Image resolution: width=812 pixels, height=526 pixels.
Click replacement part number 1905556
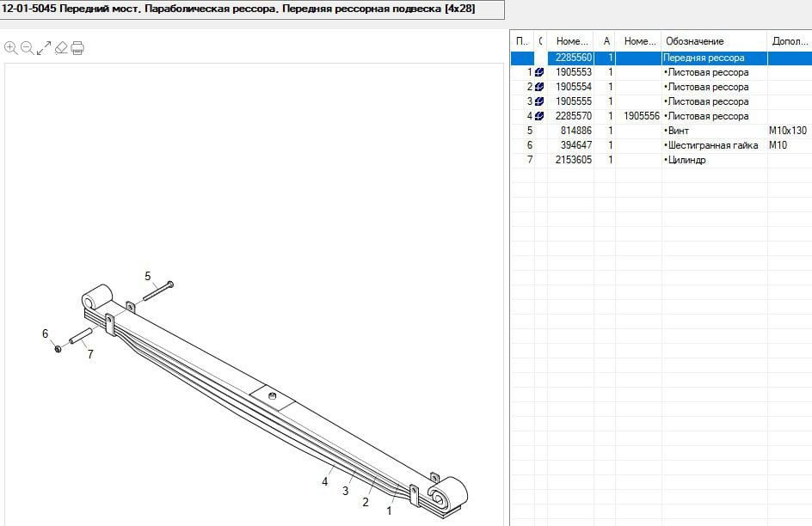pyautogui.click(x=641, y=116)
